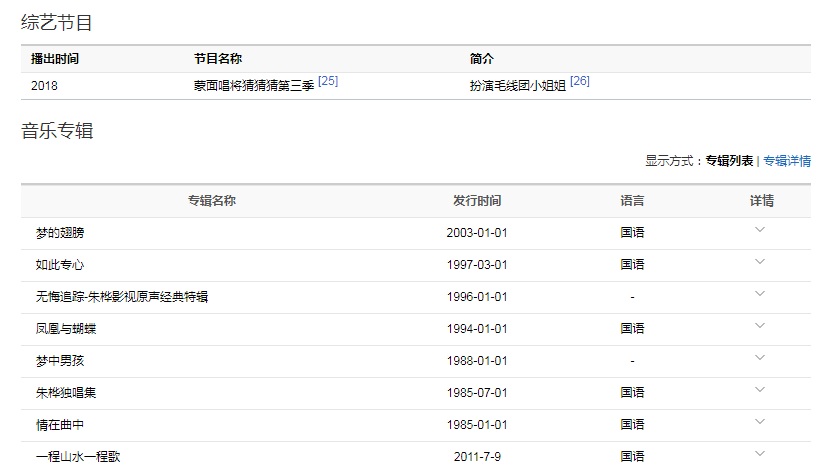Screen dimensions: 823x473
Task: Expand details for album 凤凰与蝴蝶
Action: coord(760,326)
